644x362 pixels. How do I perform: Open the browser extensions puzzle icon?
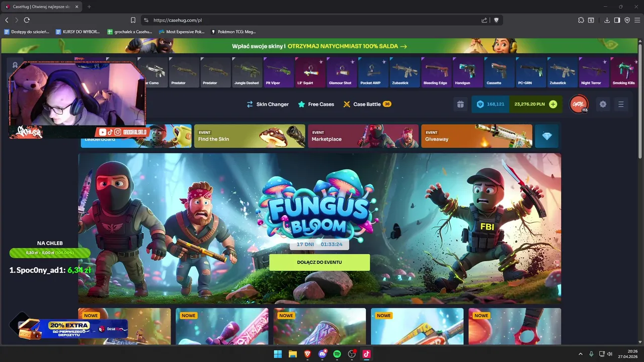[581, 20]
